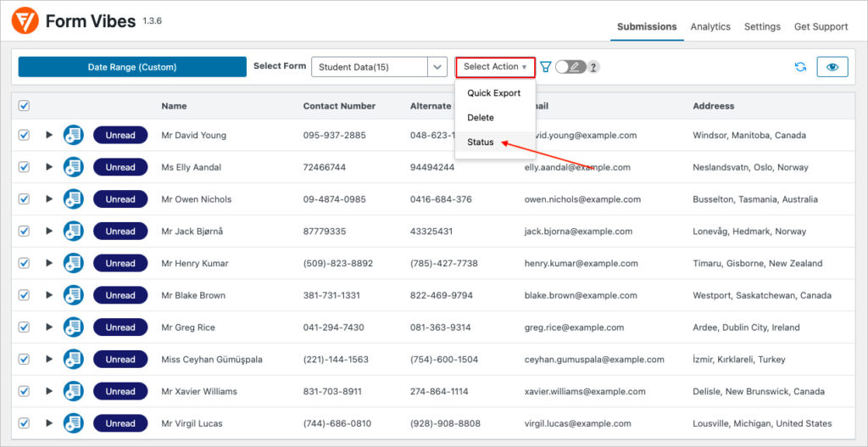
Task: Click the filter funnel icon
Action: tap(546, 67)
